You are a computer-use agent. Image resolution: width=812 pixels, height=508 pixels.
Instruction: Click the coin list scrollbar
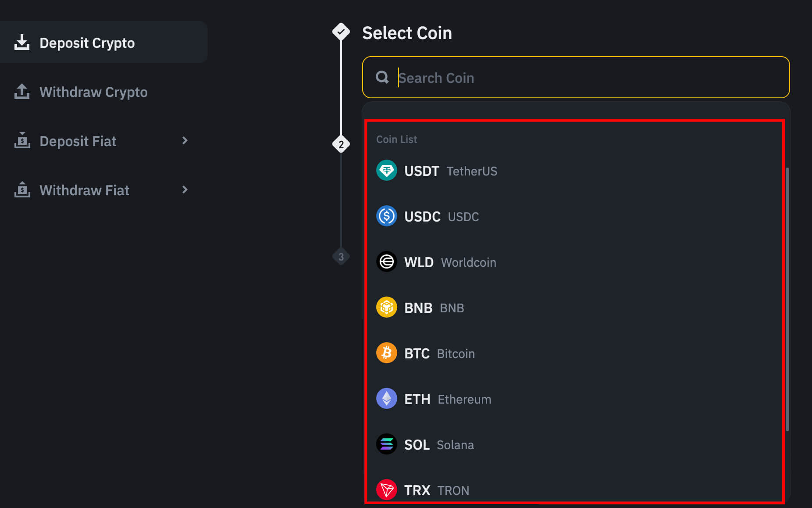coord(787,298)
